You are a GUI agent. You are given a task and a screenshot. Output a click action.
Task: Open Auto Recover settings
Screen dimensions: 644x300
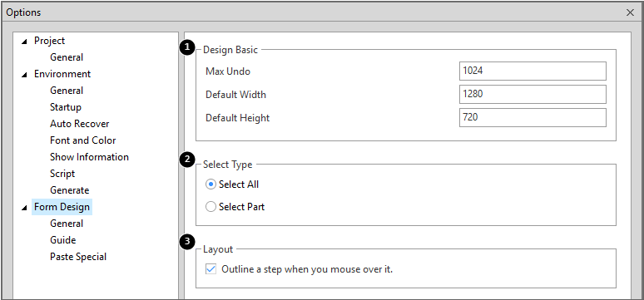[x=80, y=124]
